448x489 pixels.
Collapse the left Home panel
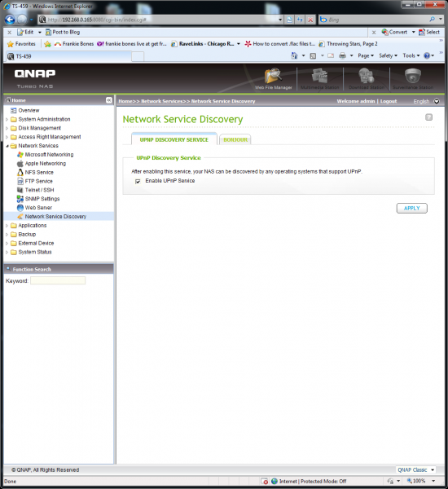(x=109, y=100)
